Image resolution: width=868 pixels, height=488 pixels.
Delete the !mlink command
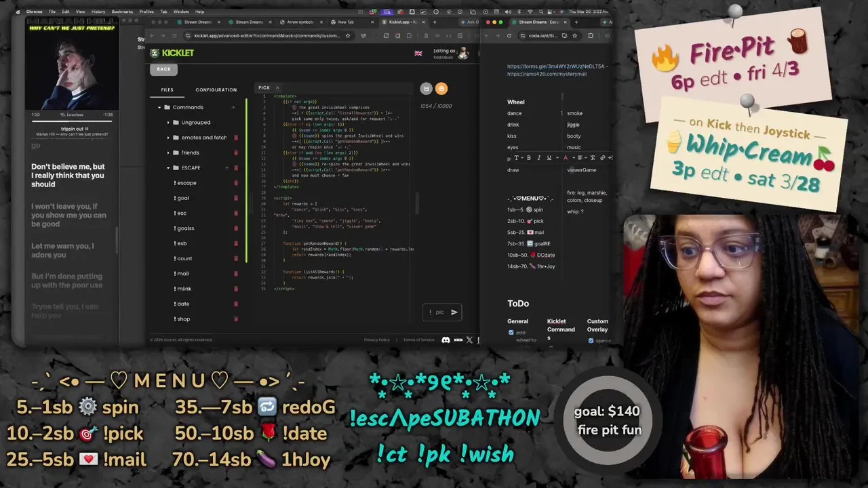pyautogui.click(x=236, y=289)
